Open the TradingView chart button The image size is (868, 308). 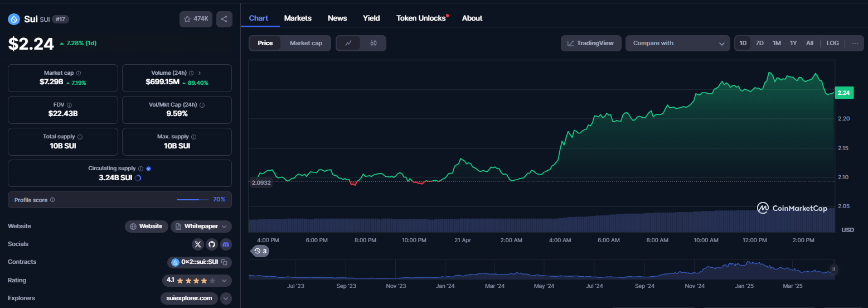pos(591,43)
